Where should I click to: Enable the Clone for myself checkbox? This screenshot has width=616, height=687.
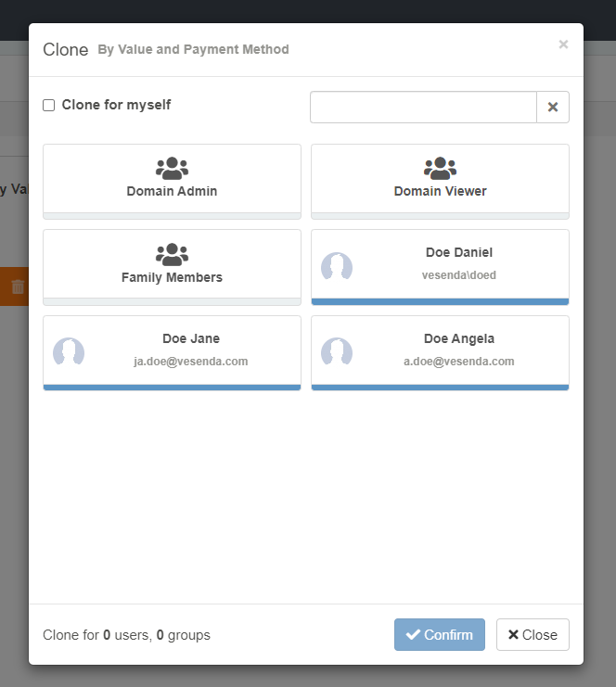click(49, 106)
